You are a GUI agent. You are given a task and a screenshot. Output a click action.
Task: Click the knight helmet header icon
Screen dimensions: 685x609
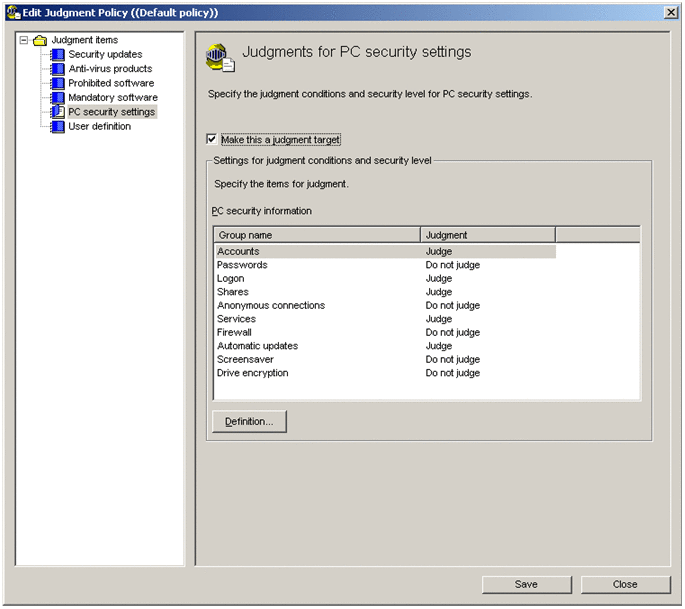tap(220, 58)
